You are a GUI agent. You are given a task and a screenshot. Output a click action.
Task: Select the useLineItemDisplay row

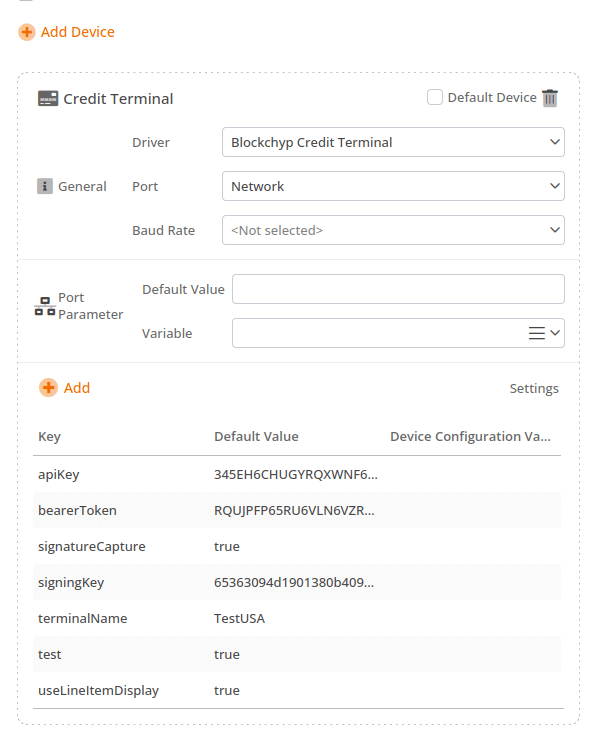tap(297, 690)
